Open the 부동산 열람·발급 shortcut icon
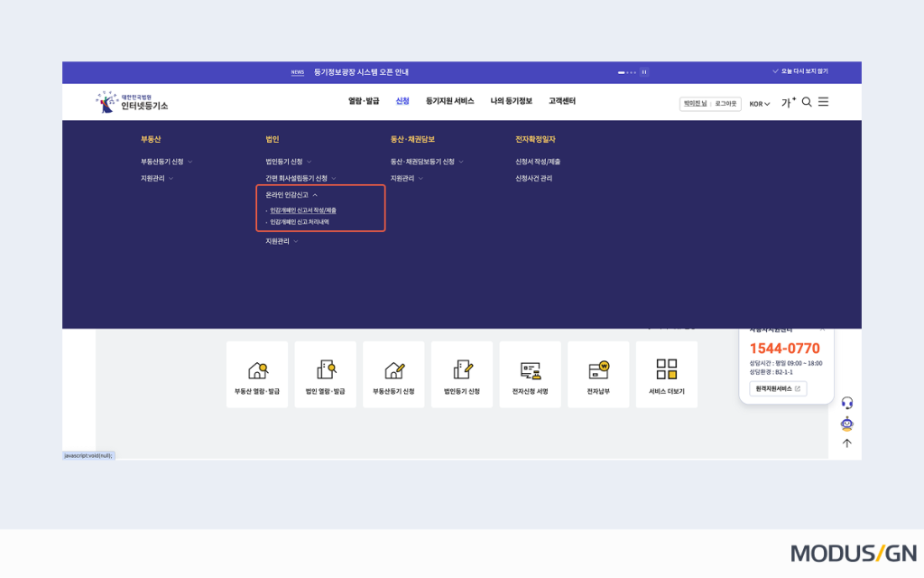The width and height of the screenshot is (924, 578). 257,370
